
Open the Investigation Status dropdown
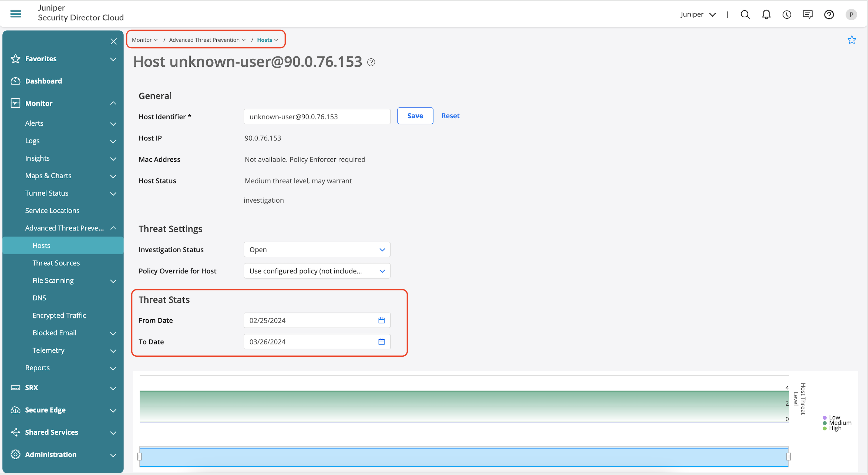click(x=317, y=249)
